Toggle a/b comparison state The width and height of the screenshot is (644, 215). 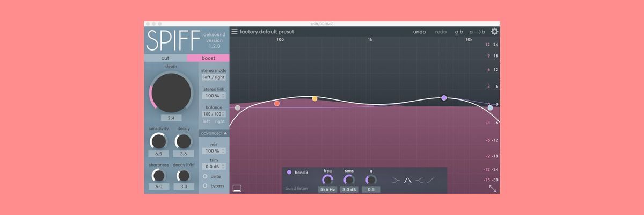[459, 32]
